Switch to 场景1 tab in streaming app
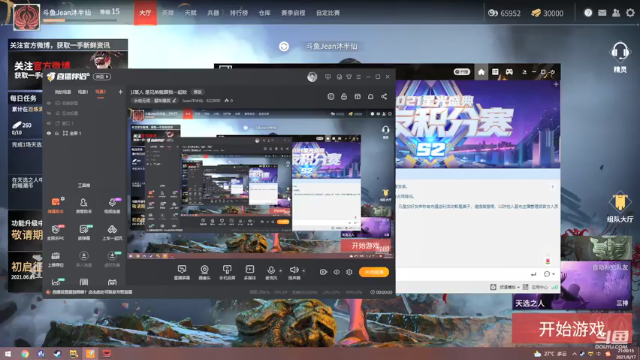 tap(83, 92)
